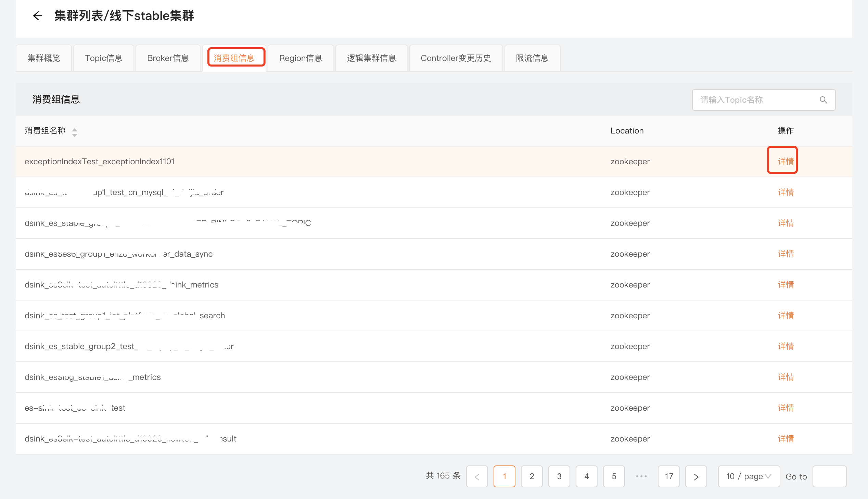
Task: Open the 限流信息 tab
Action: click(532, 58)
